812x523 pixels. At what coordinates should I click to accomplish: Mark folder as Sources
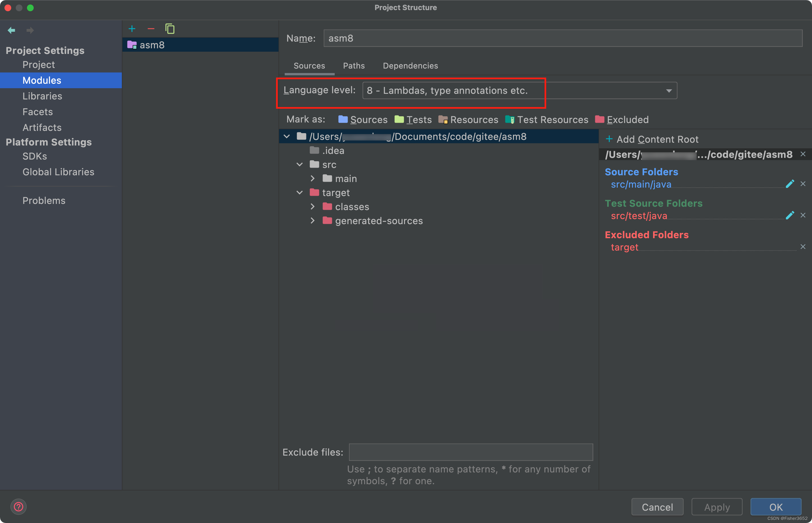tap(362, 120)
